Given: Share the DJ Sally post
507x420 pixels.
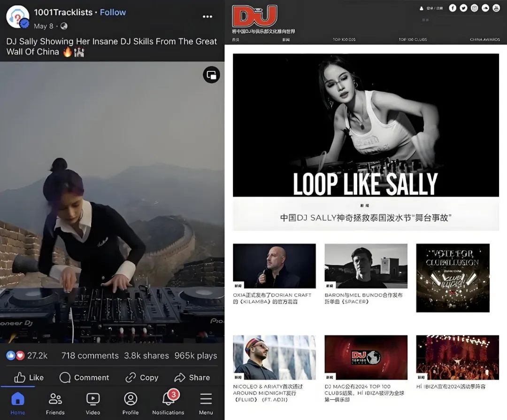Looking at the screenshot, I should click(192, 377).
